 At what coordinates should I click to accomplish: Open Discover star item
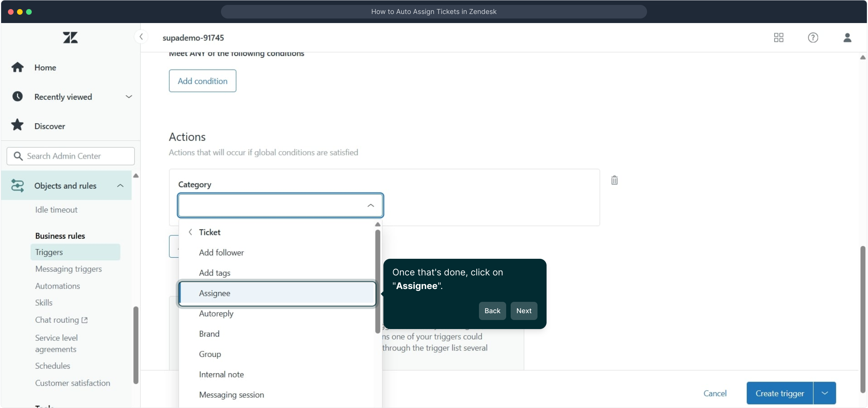pyautogui.click(x=49, y=126)
